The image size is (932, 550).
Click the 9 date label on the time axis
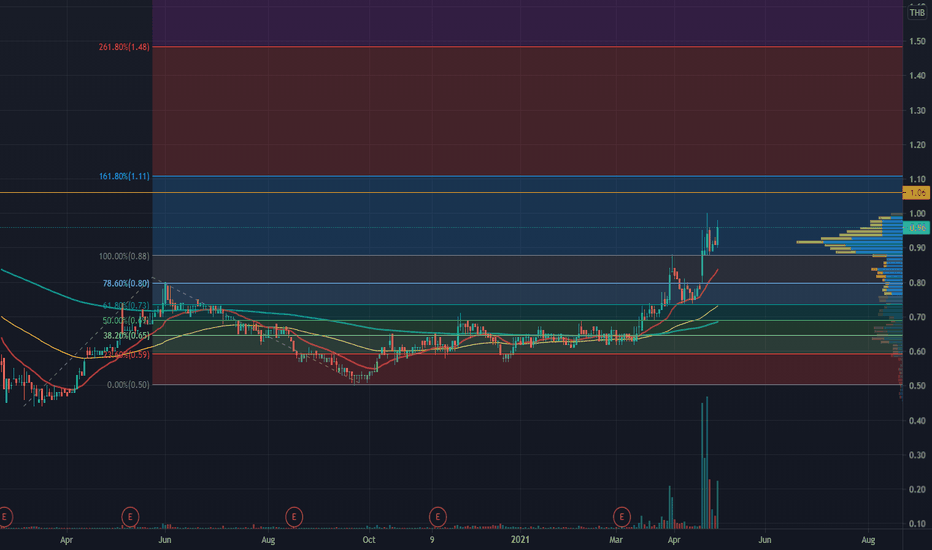click(x=432, y=540)
